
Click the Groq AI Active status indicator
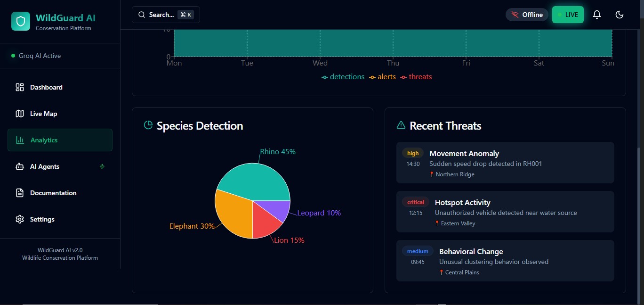[x=36, y=56]
